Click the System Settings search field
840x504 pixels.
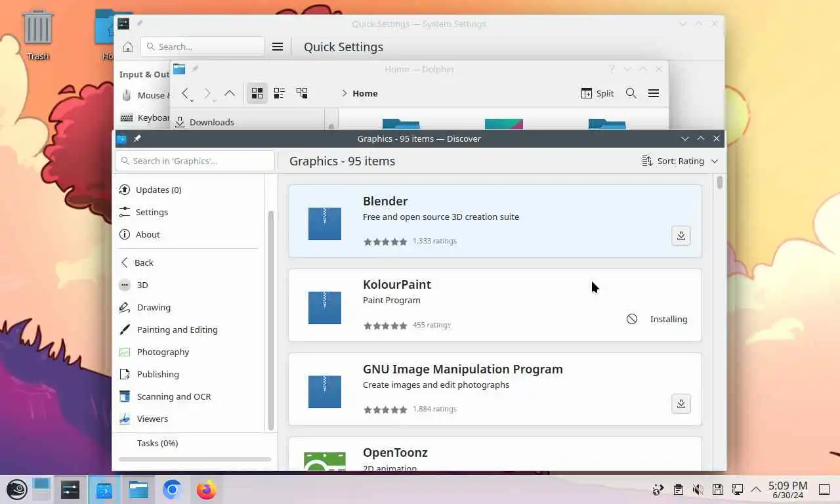click(202, 47)
